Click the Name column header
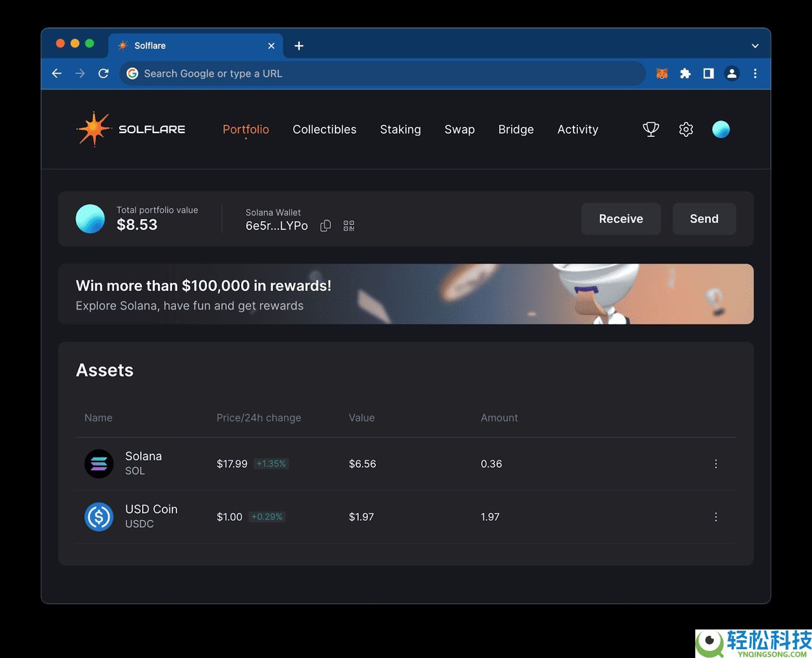The height and width of the screenshot is (658, 812). click(98, 418)
